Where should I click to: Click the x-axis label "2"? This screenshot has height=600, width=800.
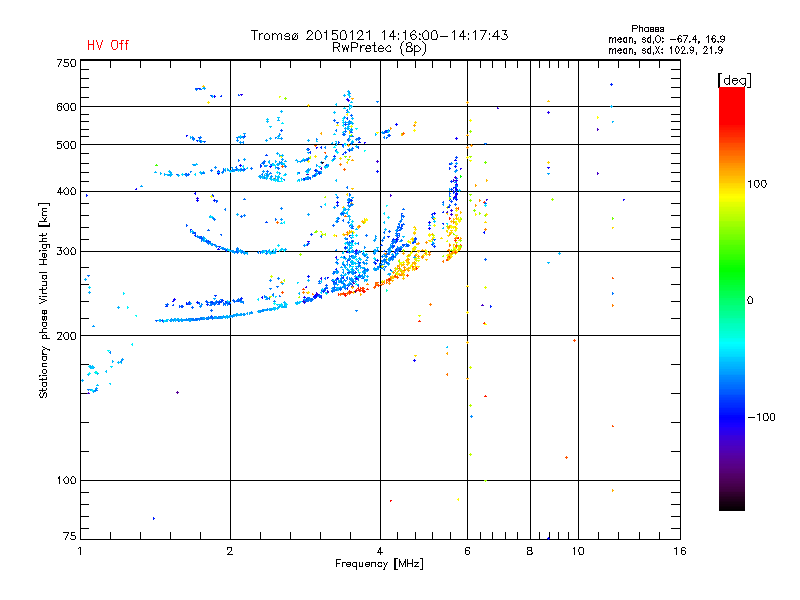[x=230, y=551]
